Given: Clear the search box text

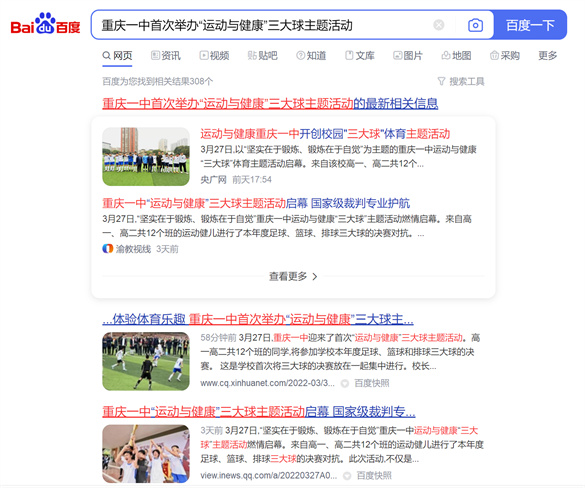Looking at the screenshot, I should [x=439, y=25].
